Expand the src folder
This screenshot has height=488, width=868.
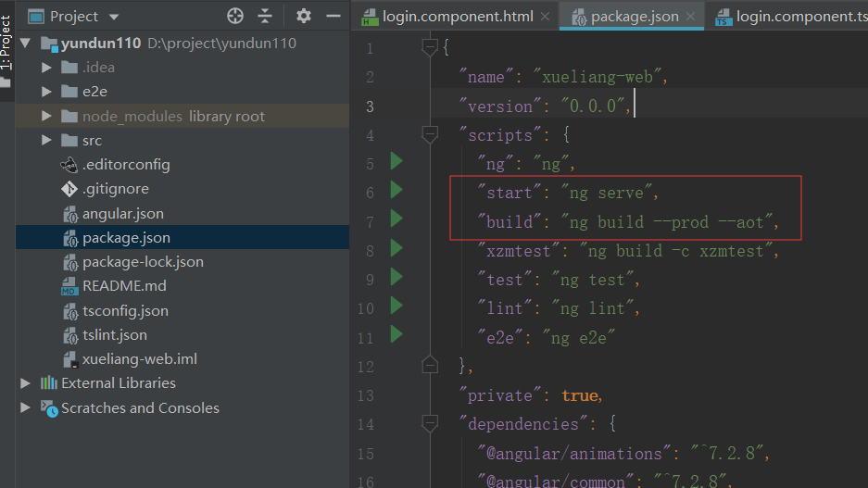point(46,141)
